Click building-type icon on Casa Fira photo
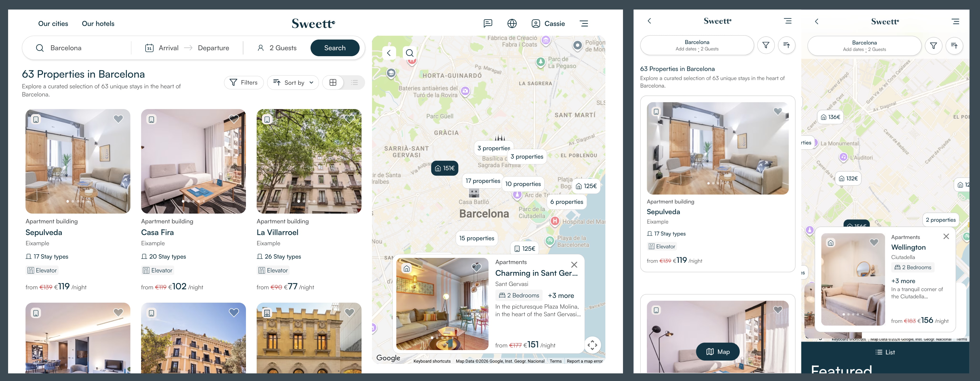 point(151,119)
